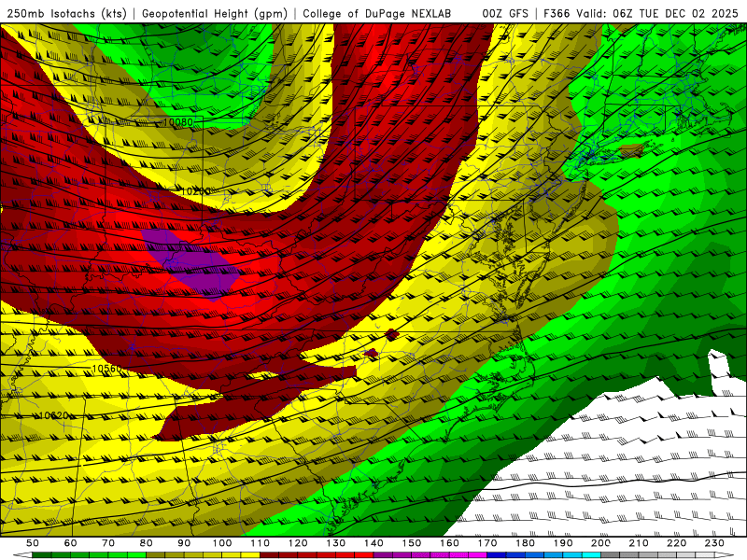Click the 140 legend value

pos(373,543)
